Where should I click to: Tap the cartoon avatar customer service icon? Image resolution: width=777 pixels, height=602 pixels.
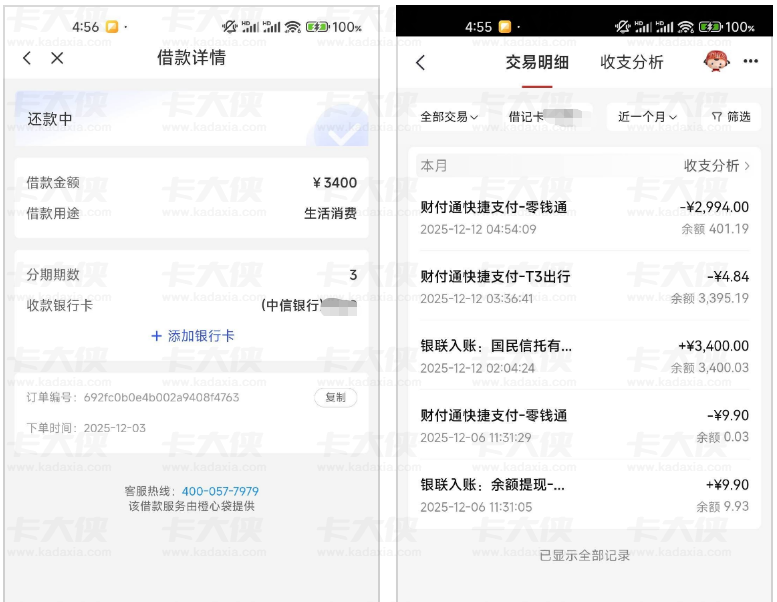716,61
